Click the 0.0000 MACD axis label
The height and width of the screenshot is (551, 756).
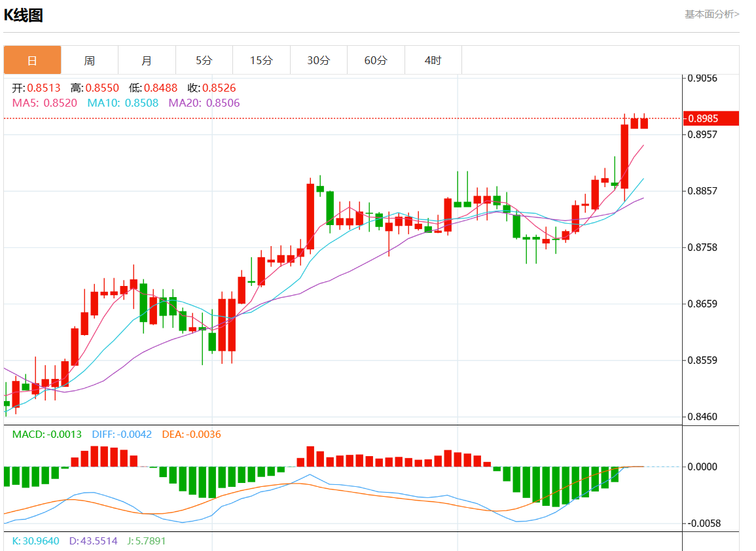[x=702, y=467]
